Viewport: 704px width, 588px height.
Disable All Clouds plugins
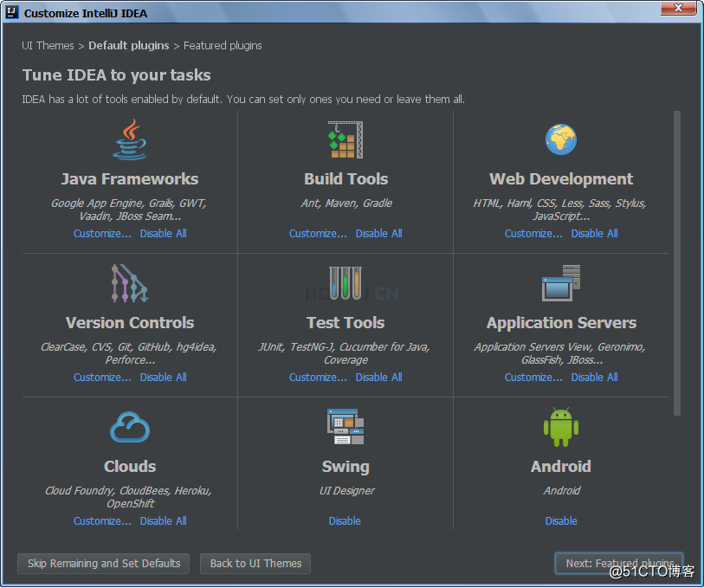(x=164, y=521)
